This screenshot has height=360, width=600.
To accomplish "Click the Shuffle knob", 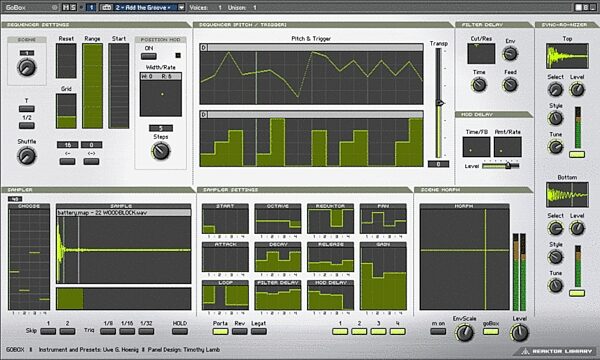I will tap(26, 156).
